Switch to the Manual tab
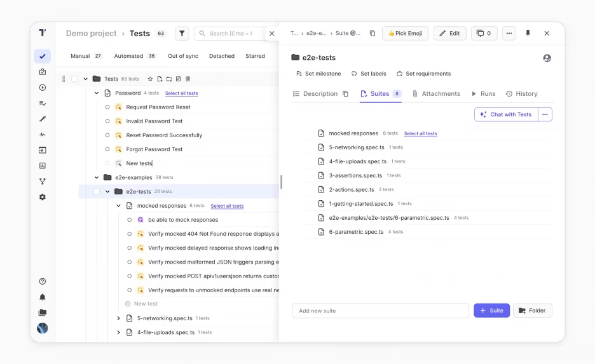This screenshot has width=595, height=364. (x=86, y=56)
